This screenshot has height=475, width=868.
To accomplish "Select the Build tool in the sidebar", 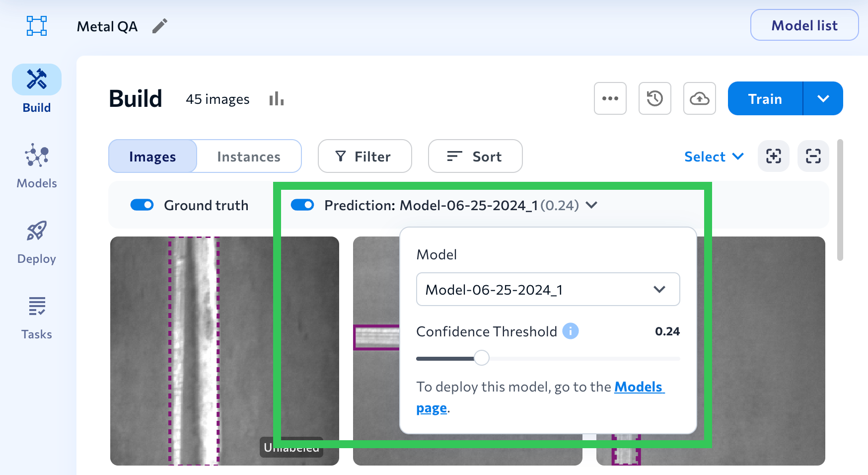I will pyautogui.click(x=36, y=89).
